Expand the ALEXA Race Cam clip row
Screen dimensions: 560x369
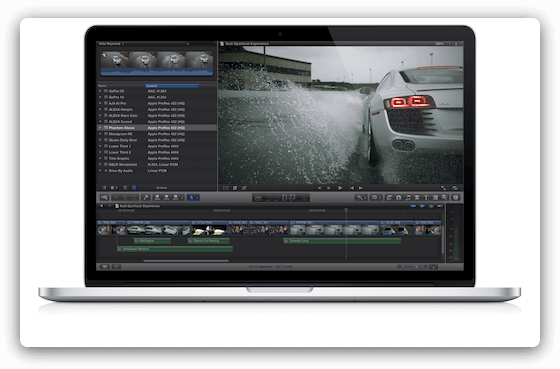point(100,115)
